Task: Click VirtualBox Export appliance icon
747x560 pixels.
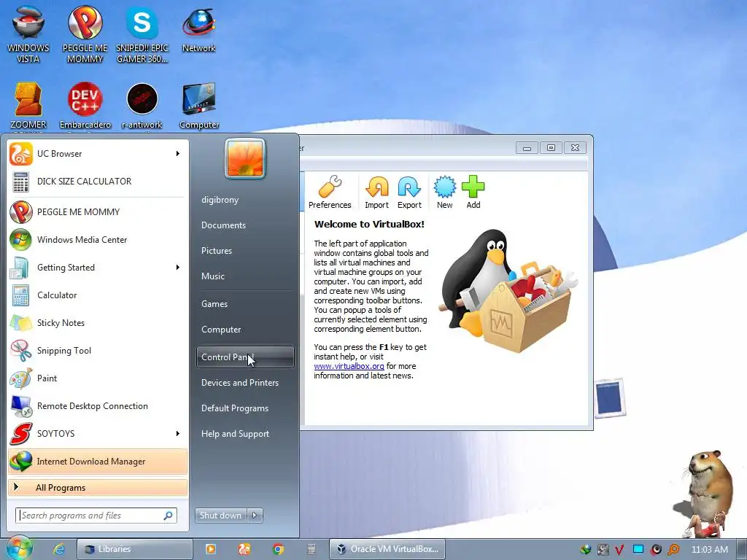Action: [409, 192]
